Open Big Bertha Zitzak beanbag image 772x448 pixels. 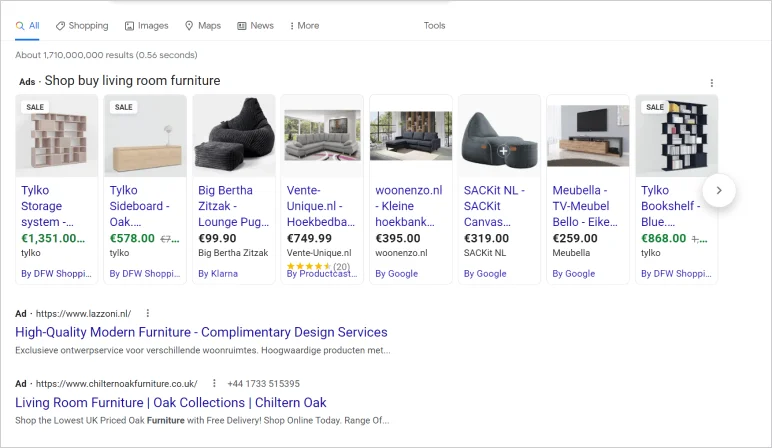click(234, 136)
